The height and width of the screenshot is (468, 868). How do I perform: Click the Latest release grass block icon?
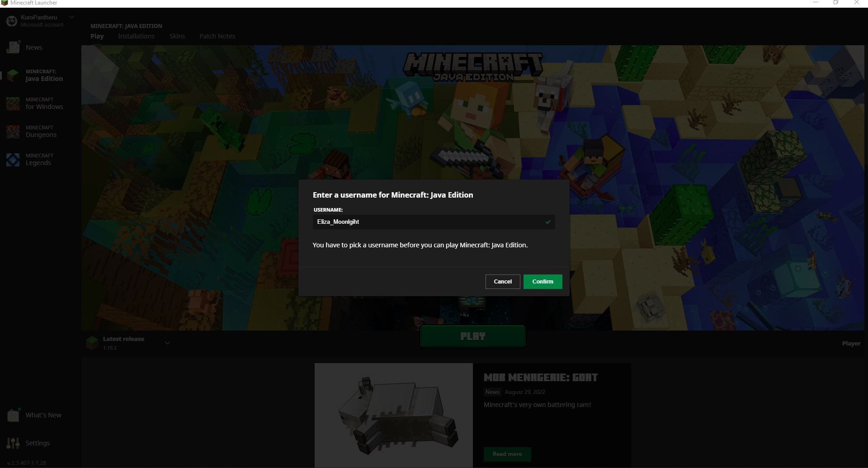(x=92, y=343)
